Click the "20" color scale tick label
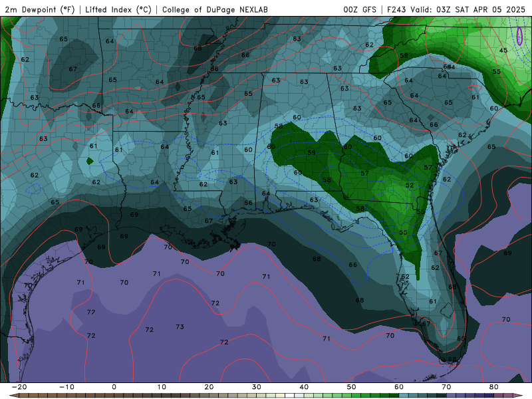532x399 pixels. pyautogui.click(x=209, y=387)
